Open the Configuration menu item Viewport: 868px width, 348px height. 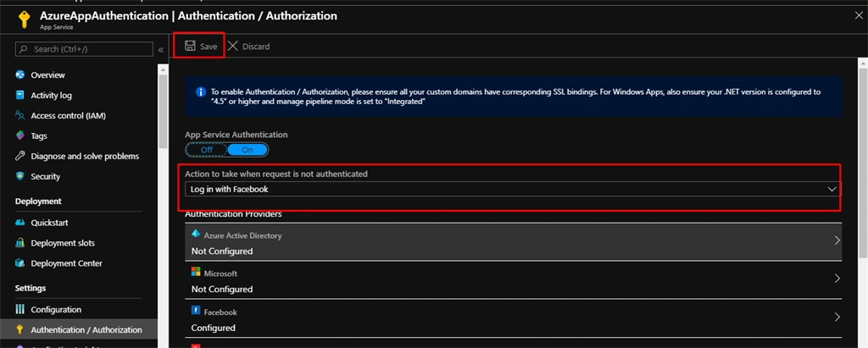pos(56,309)
